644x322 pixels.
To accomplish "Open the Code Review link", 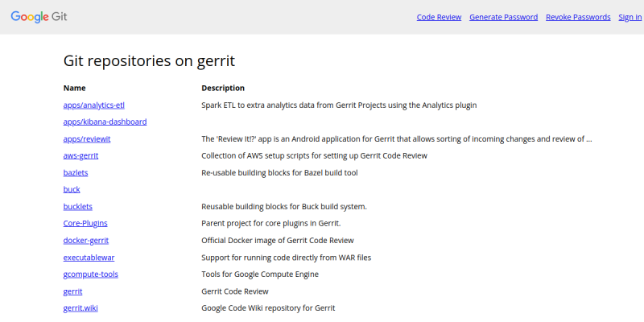I will [x=439, y=17].
